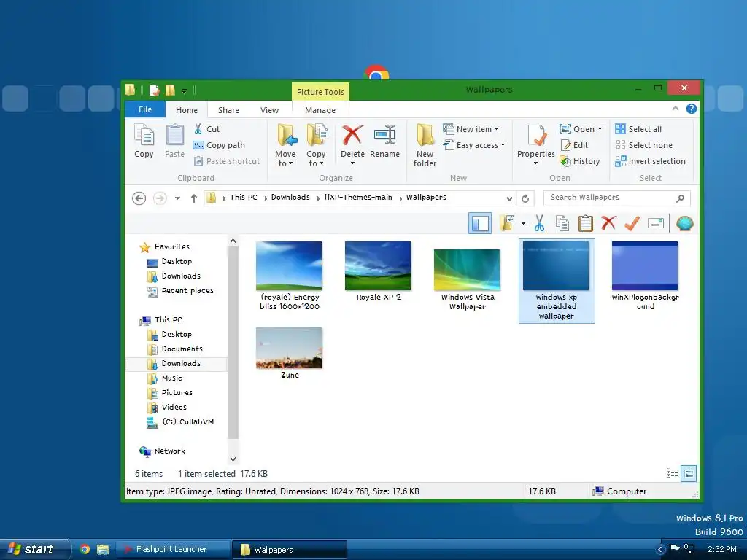747x560 pixels.
Task: Collapse the ribbon with the chevron
Action: [x=675, y=109]
